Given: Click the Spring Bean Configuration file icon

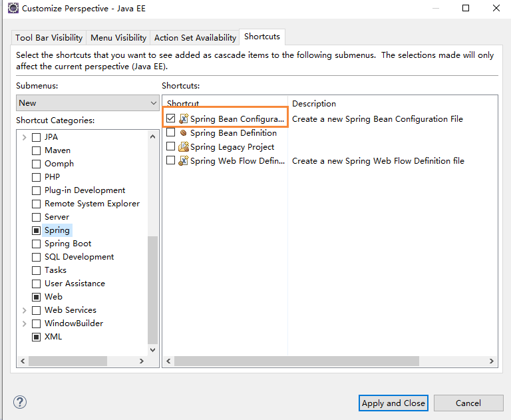Looking at the screenshot, I should pos(184,118).
